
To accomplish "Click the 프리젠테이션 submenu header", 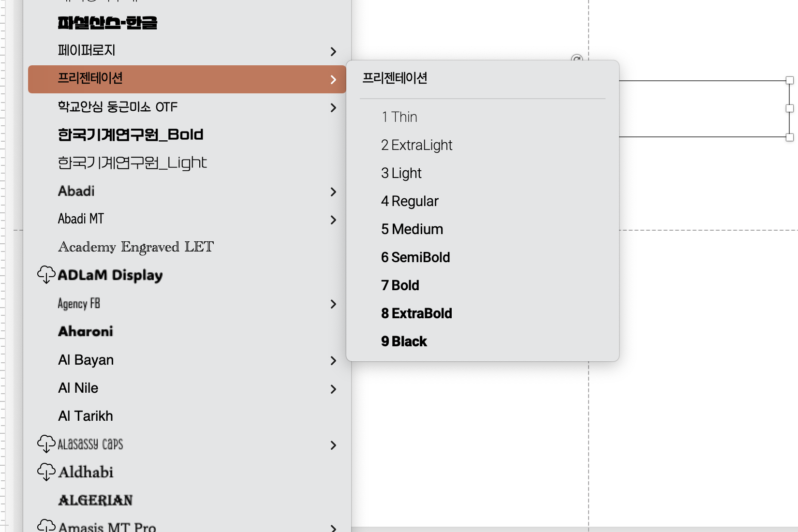I will [395, 78].
